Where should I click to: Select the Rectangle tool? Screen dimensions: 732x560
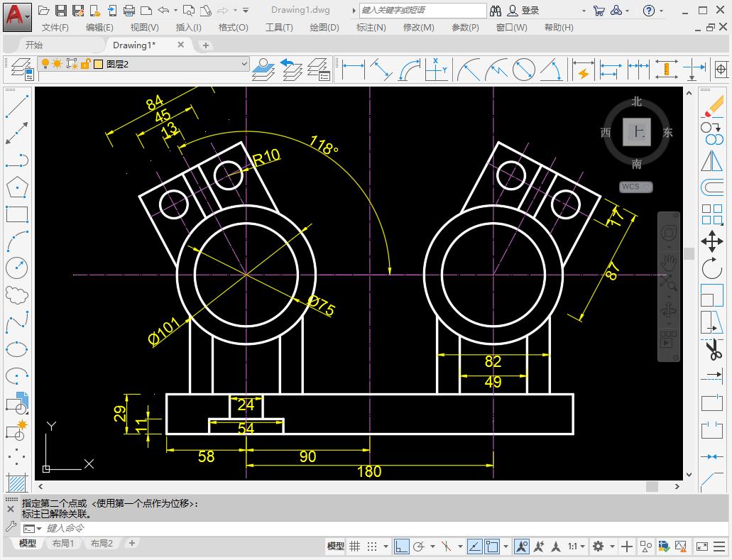pyautogui.click(x=17, y=212)
